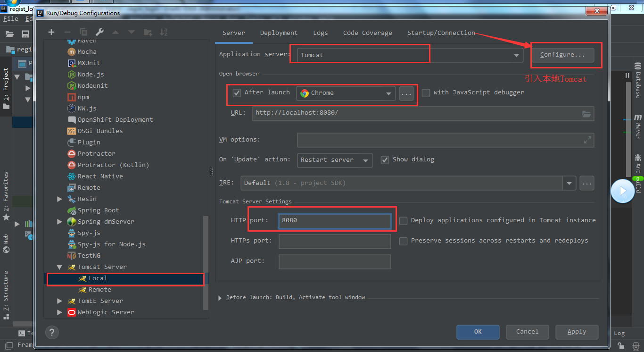
Task: Click the remove configuration minus icon
Action: [67, 32]
